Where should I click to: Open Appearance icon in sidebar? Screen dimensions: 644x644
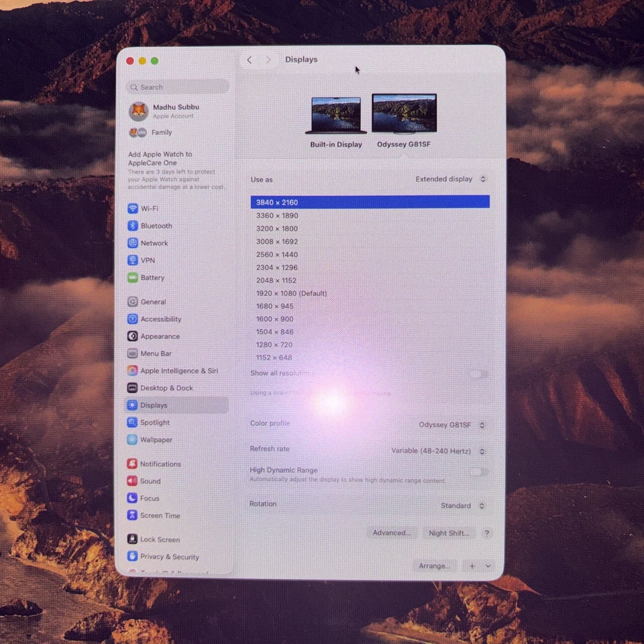(132, 336)
